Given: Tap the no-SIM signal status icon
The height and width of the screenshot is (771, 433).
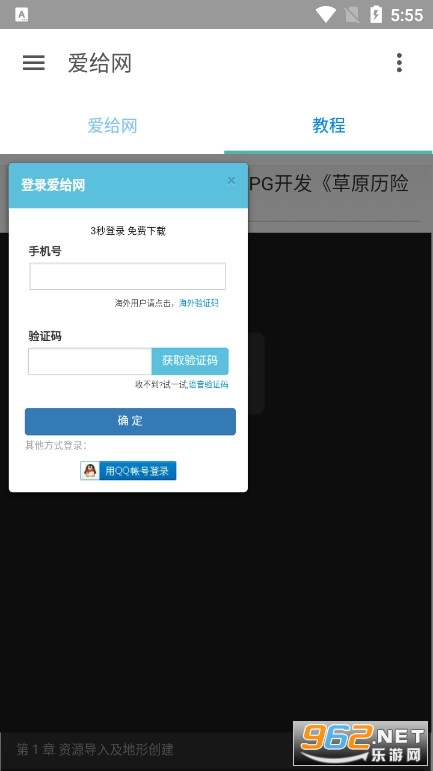Looking at the screenshot, I should pyautogui.click(x=352, y=15).
